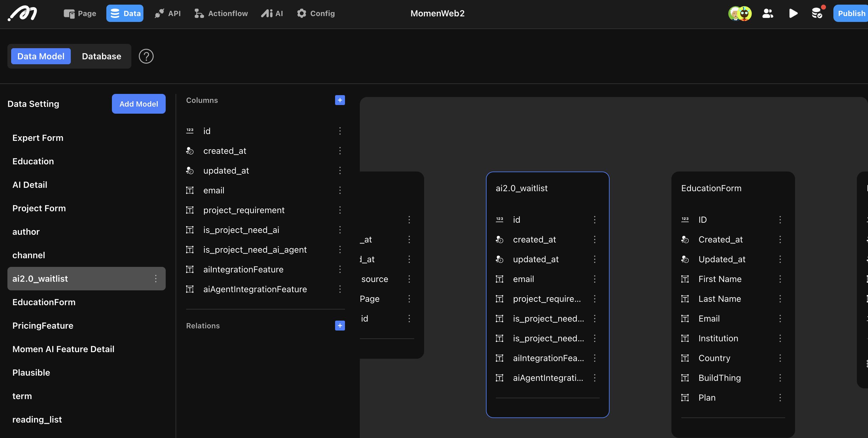868x438 pixels.
Task: Open options for id column in Columns panel
Action: pos(340,131)
